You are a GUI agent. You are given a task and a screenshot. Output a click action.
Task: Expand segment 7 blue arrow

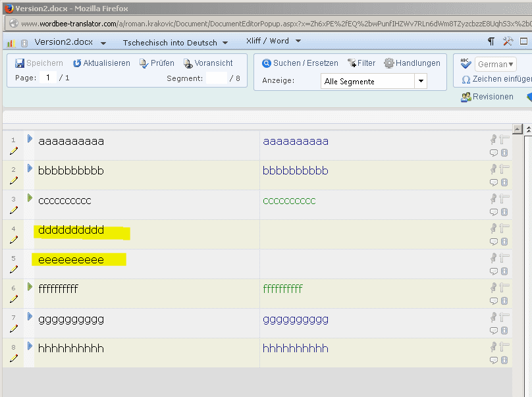(30, 316)
